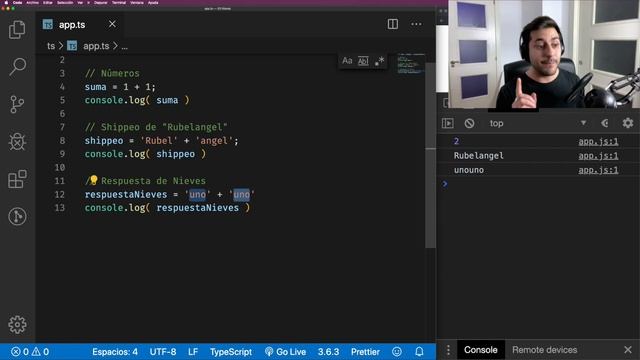Open the notifications bell
This screenshot has height=360, width=640.
pos(419,351)
